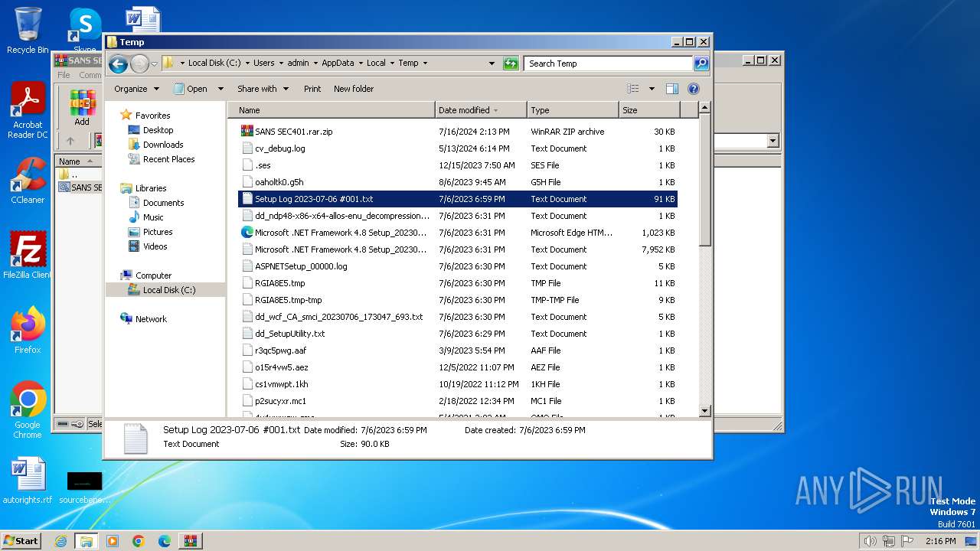Screen dimensions: 980x551
Task: Click the Local breadcrumb segment
Action: pyautogui.click(x=376, y=64)
